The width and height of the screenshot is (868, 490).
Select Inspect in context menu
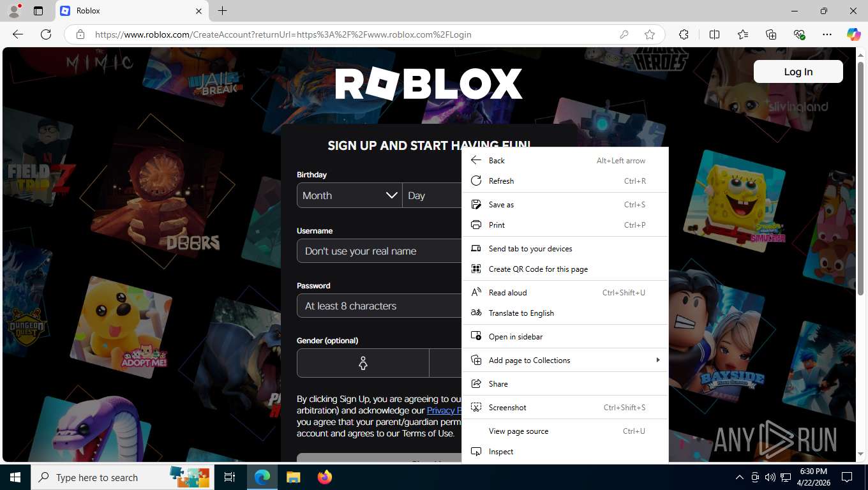(x=565, y=451)
